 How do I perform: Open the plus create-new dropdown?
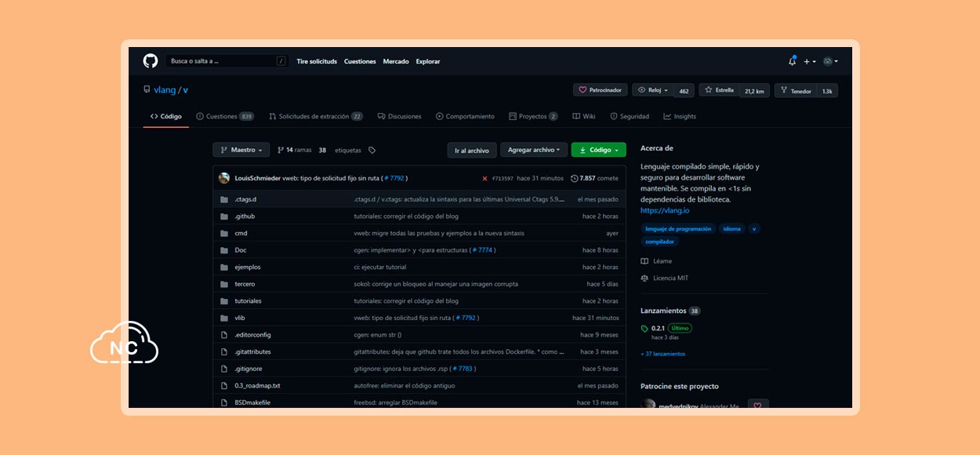tap(810, 61)
